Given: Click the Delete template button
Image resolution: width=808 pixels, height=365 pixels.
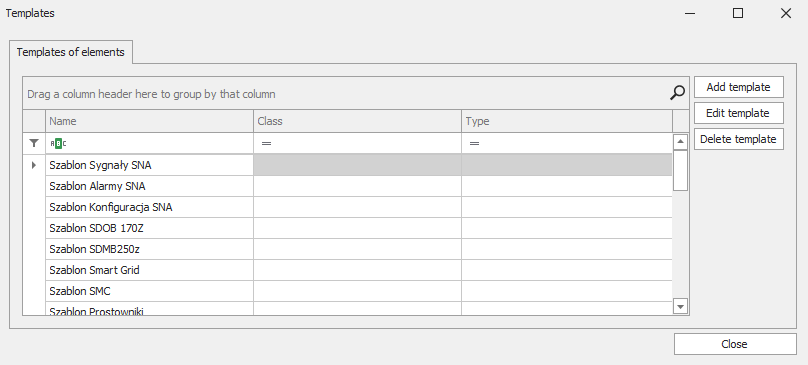Looking at the screenshot, I should point(738,139).
